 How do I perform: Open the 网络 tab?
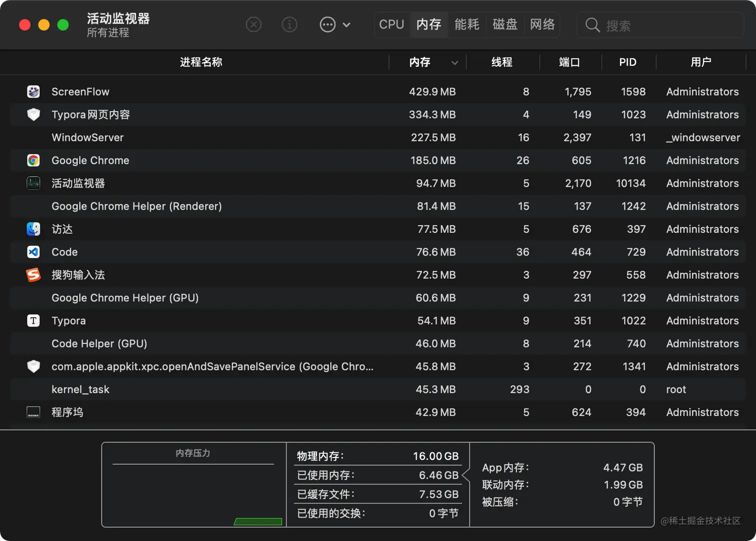(542, 24)
